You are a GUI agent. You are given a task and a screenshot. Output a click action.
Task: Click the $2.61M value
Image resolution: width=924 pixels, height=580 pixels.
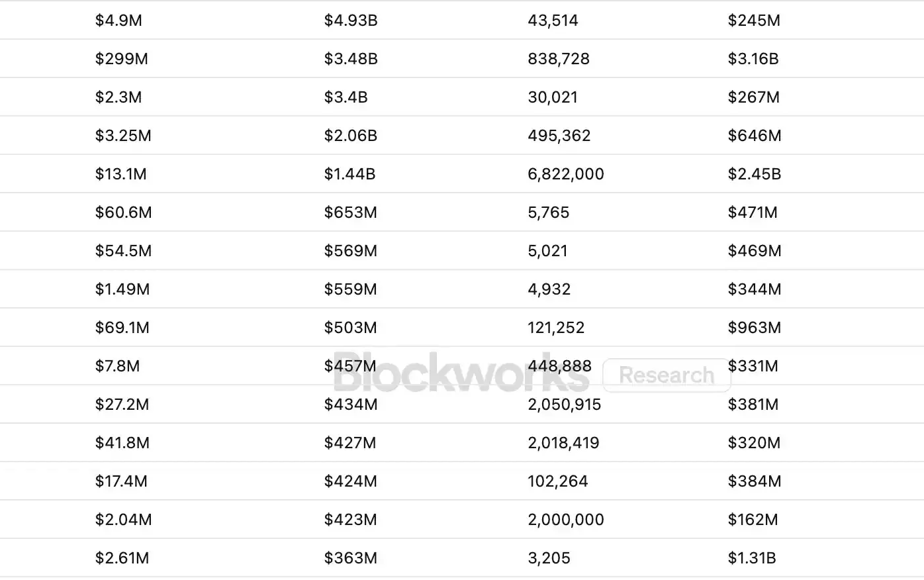coord(122,558)
